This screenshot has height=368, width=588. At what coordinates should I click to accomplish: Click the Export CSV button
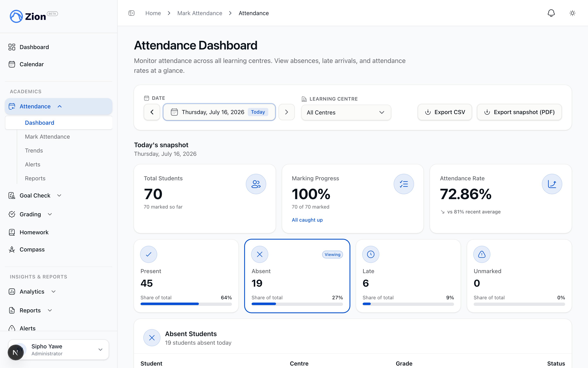pyautogui.click(x=445, y=112)
